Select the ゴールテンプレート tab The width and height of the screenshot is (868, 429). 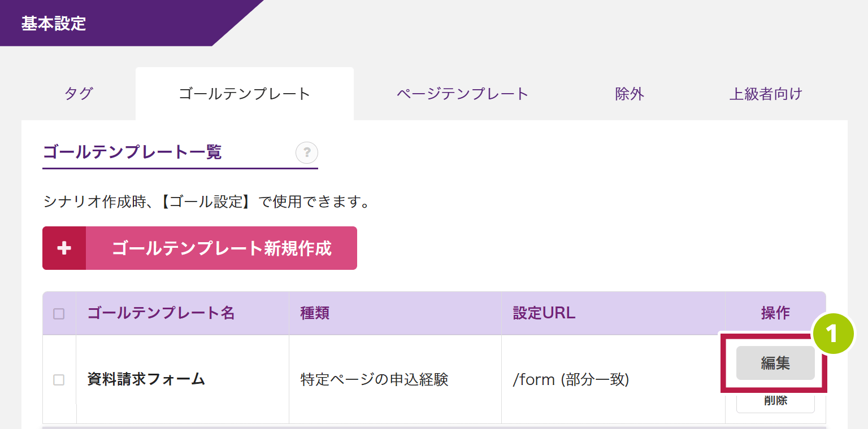(x=244, y=94)
